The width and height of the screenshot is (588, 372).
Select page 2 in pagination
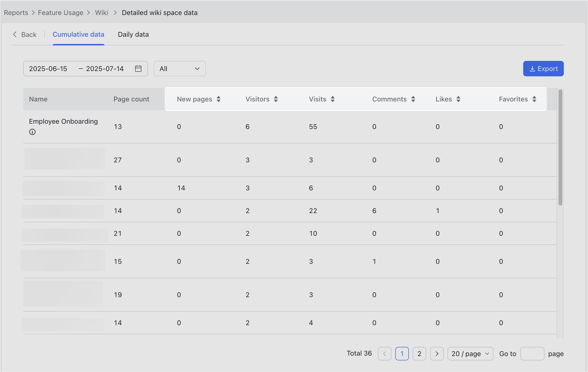419,353
